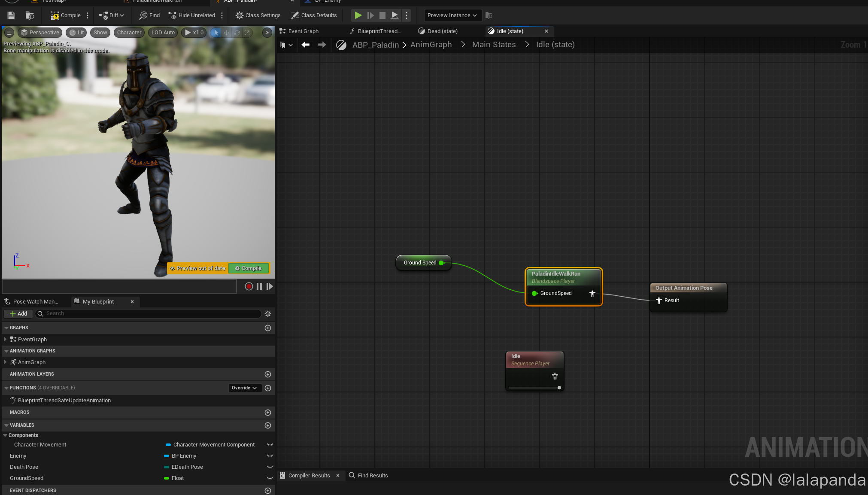Switch to the Event Graph tab
The width and height of the screenshot is (868, 495).
(x=303, y=31)
